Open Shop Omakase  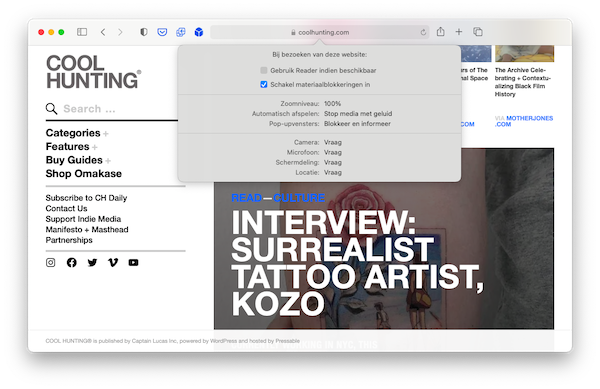point(83,174)
